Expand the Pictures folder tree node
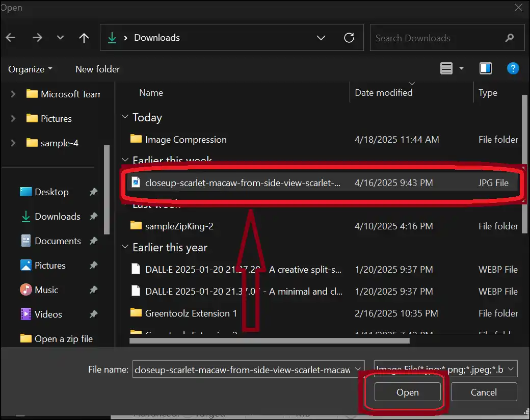 pyautogui.click(x=13, y=118)
